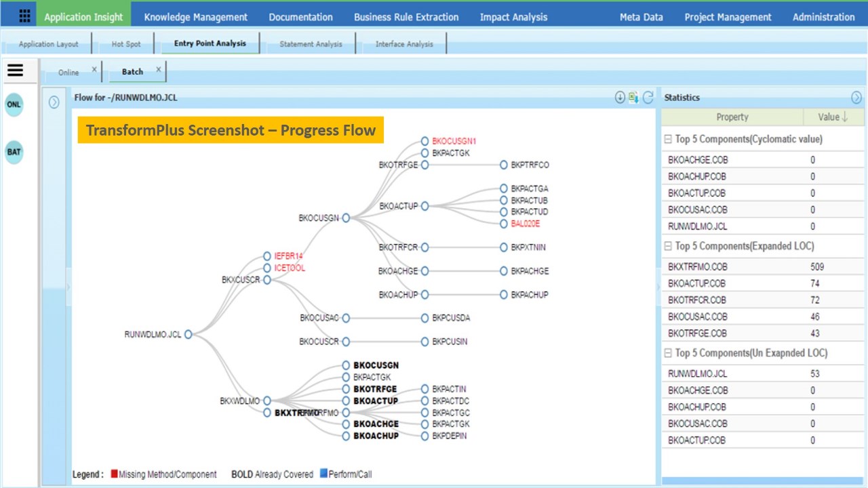This screenshot has height=488, width=868.
Task: Switch to Hot Spot tab
Action: (126, 44)
